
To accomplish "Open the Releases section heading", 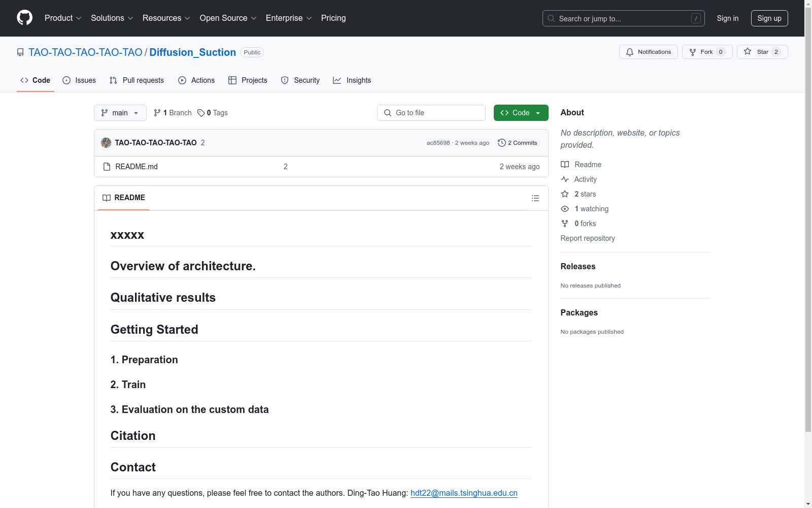I will click(578, 266).
